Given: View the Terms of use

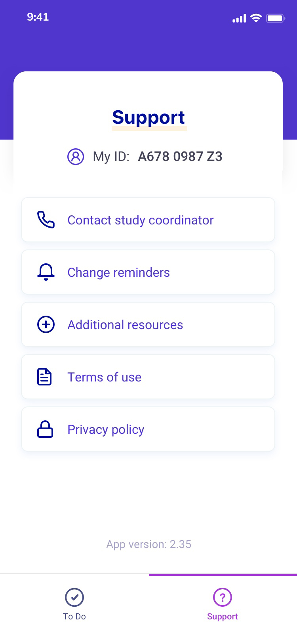Looking at the screenshot, I should pos(148,377).
